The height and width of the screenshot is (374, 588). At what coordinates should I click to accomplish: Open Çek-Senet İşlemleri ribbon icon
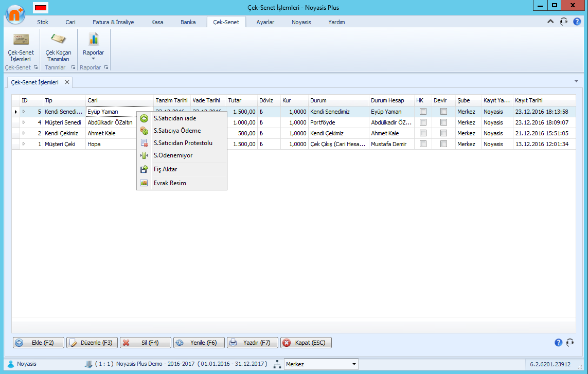(x=21, y=39)
